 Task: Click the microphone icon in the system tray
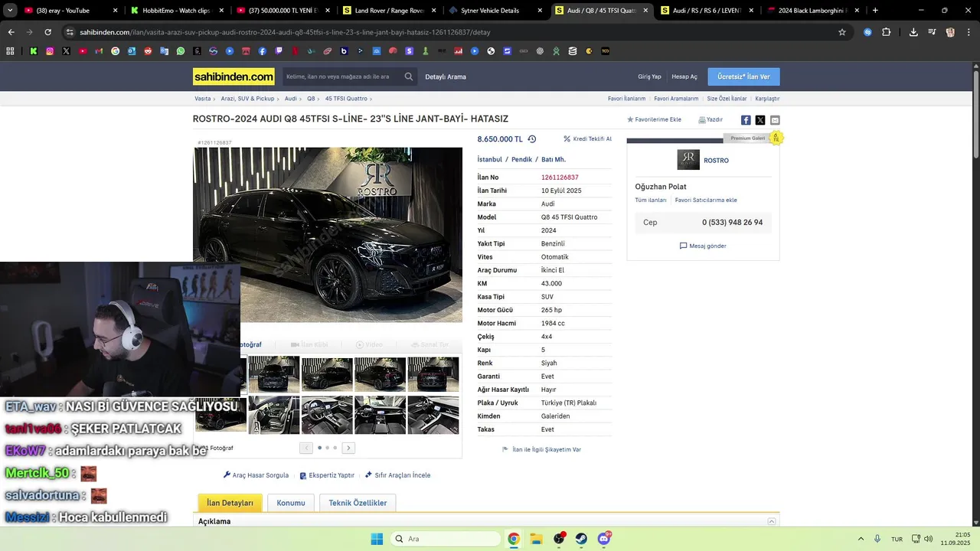[877, 539]
